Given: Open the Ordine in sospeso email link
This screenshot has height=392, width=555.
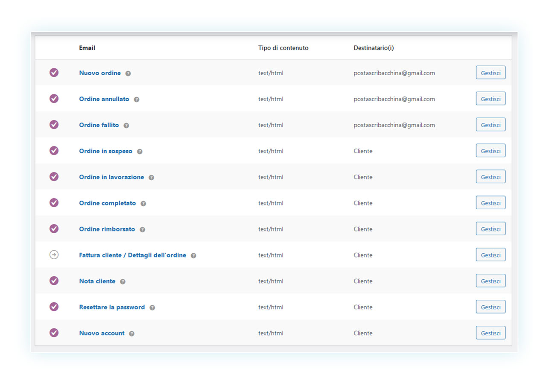Looking at the screenshot, I should [106, 151].
